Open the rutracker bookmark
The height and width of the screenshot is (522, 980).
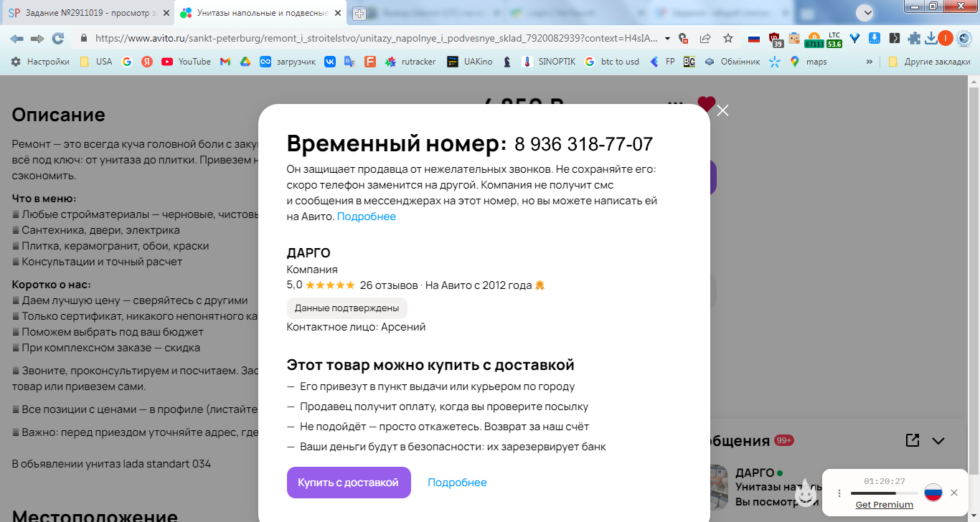(410, 62)
